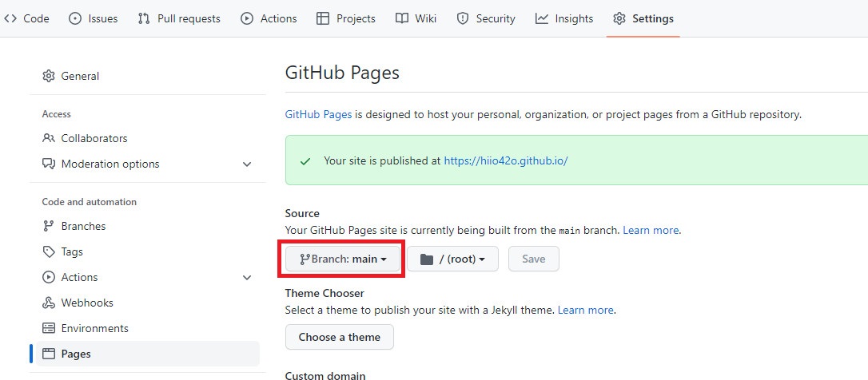Open General settings in the sidebar
868x380 pixels.
pyautogui.click(x=148, y=76)
